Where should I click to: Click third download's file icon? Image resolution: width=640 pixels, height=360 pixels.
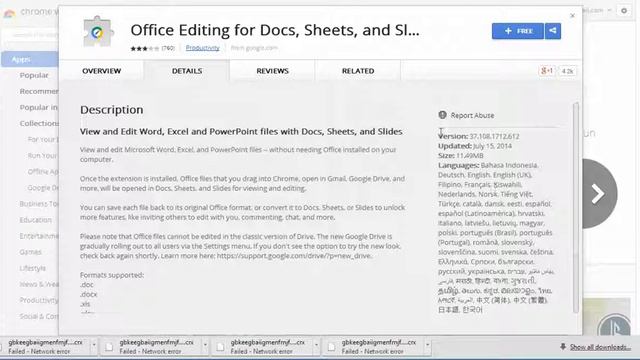220,347
